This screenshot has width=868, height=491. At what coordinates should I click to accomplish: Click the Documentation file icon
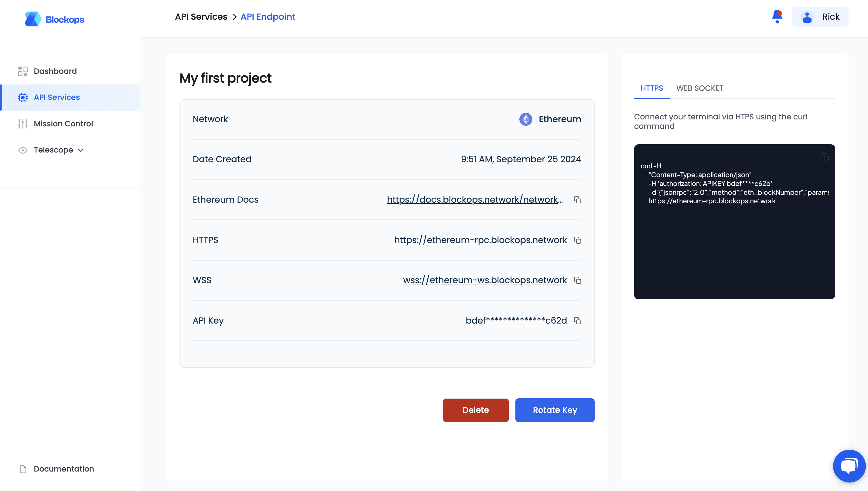point(23,469)
